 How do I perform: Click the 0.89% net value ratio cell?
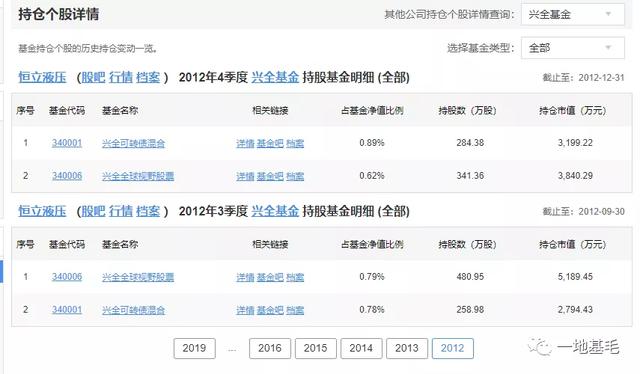point(372,143)
